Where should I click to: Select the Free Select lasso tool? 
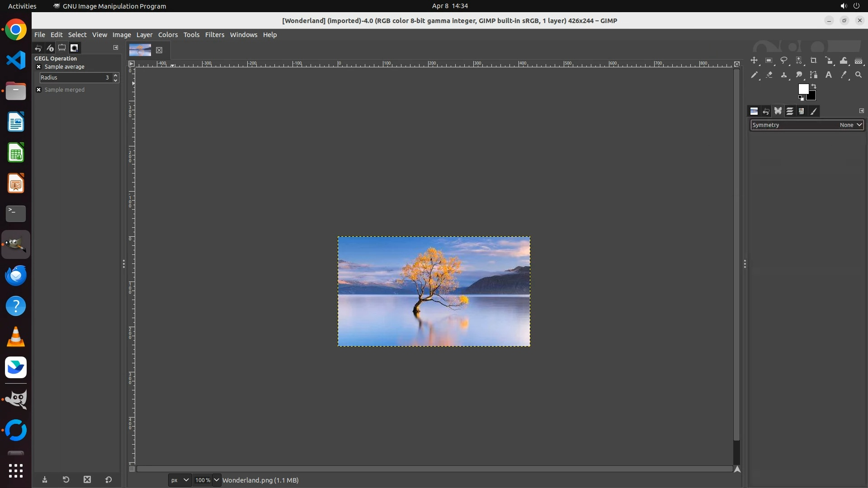coord(784,61)
